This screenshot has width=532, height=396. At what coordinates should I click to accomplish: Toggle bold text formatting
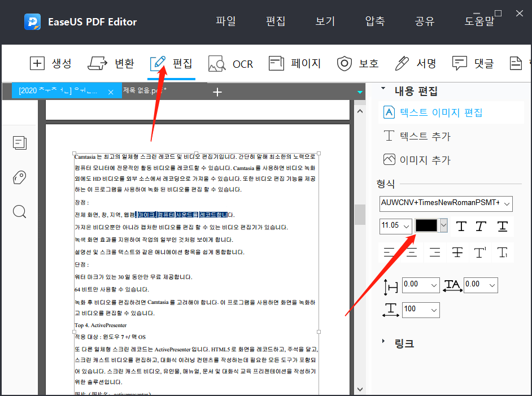461,226
